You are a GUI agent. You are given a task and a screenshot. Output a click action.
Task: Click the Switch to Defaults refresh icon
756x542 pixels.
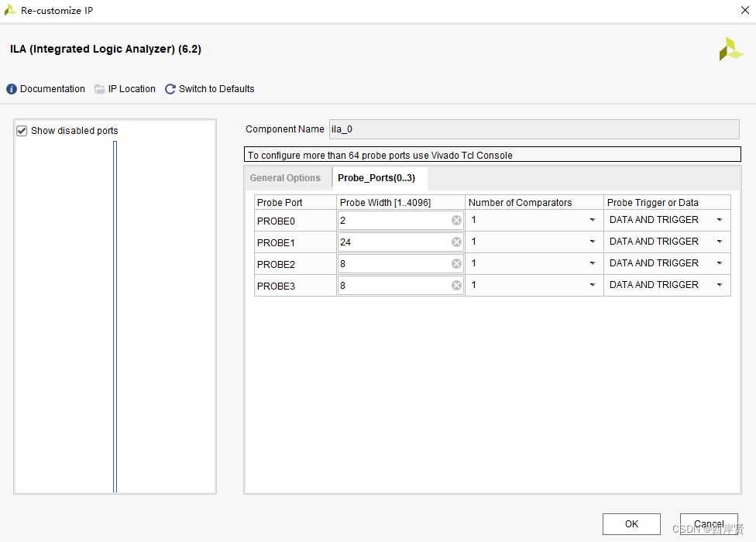(170, 89)
